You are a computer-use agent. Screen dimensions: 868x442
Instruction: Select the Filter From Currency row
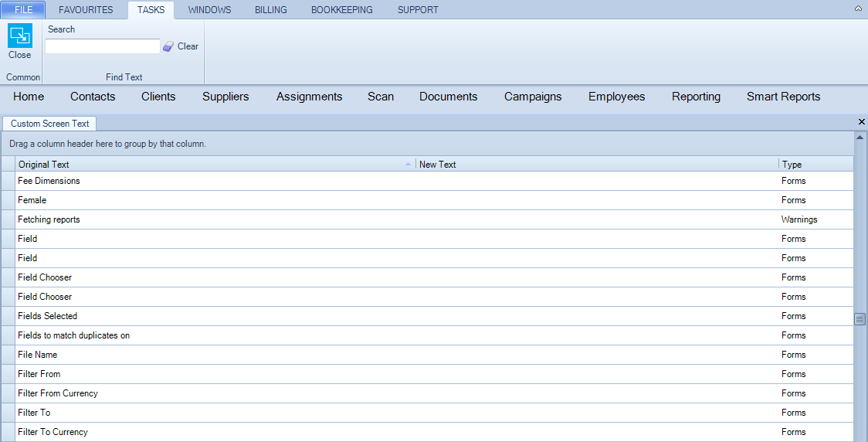[427, 393]
